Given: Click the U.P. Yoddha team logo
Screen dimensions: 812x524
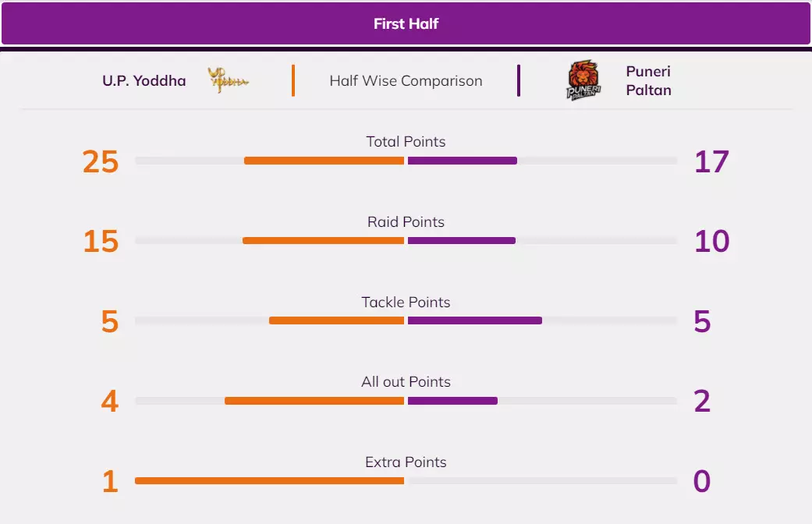Looking at the screenshot, I should pos(228,80).
